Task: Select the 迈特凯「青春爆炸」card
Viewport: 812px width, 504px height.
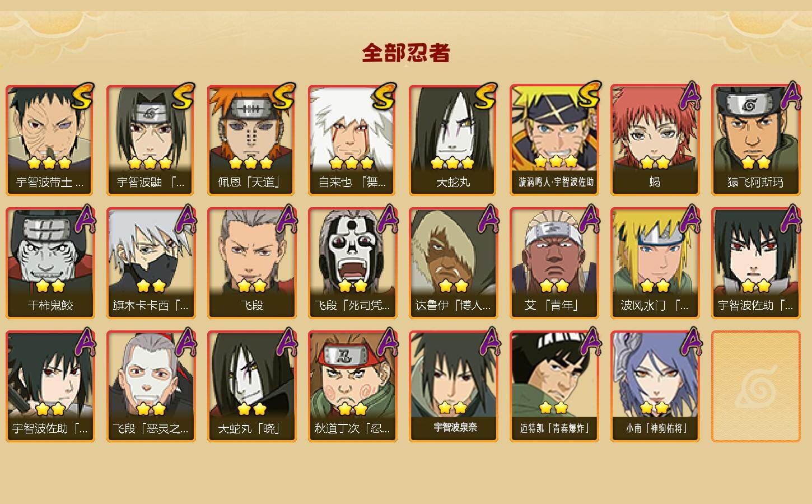Action: [x=554, y=386]
